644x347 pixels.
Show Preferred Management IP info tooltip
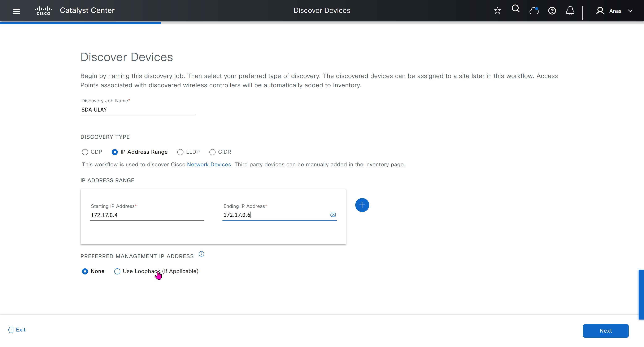pos(201,254)
